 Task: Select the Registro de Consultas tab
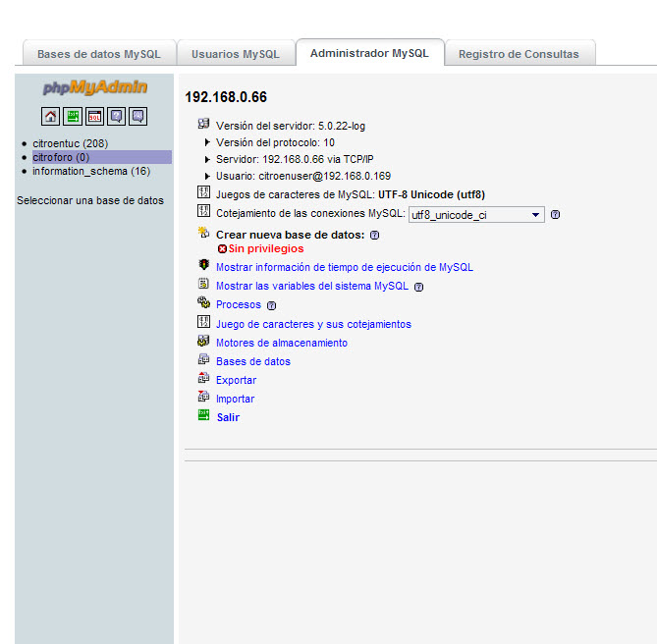click(x=519, y=54)
